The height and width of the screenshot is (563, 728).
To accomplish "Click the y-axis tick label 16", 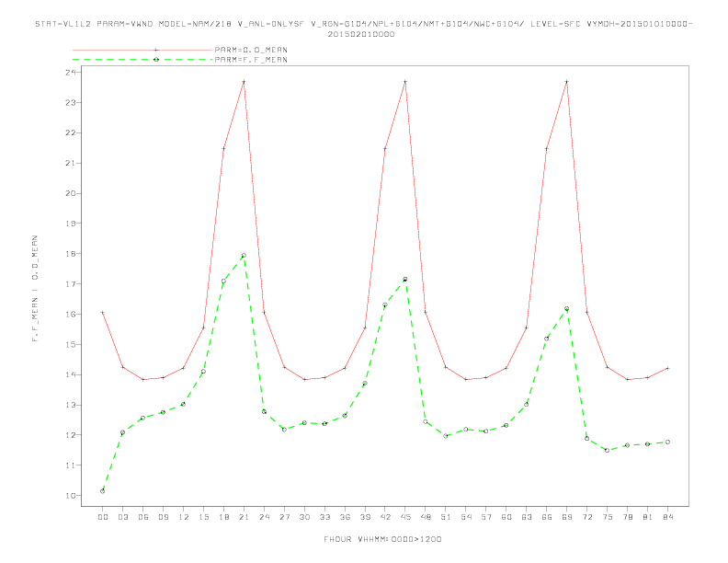I will point(70,314).
